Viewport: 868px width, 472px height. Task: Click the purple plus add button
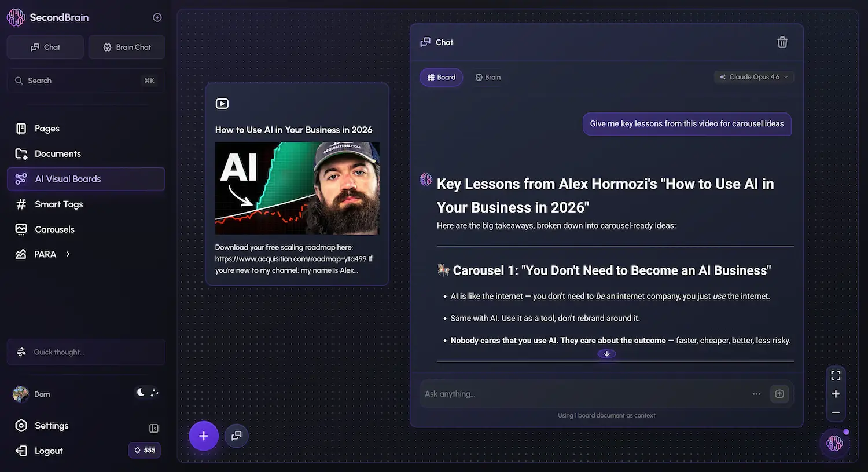(x=204, y=436)
